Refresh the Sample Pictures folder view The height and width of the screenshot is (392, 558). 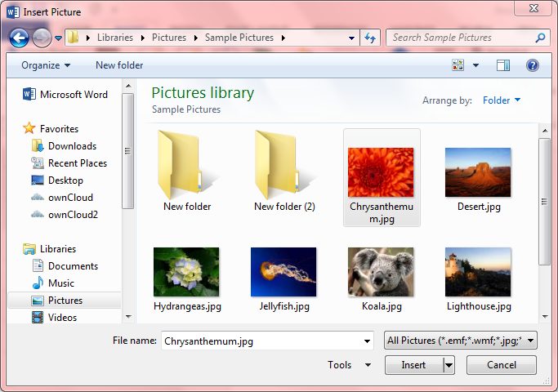click(x=370, y=38)
